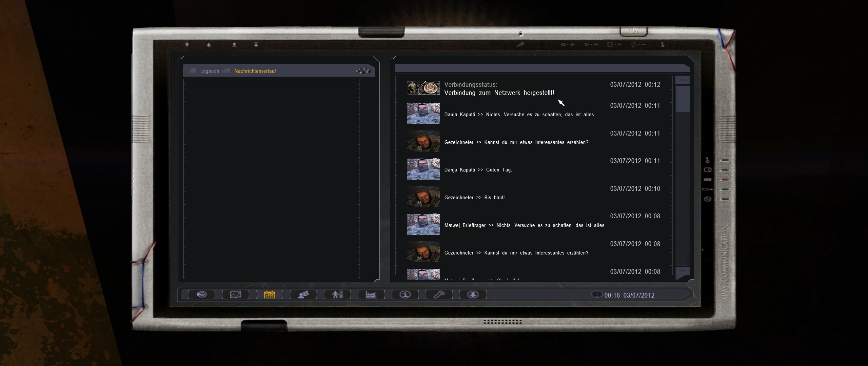The height and width of the screenshot is (366, 868).
Task: Click the avatar beside "Gezeichneter >> Bis bald!"
Action: point(423,197)
